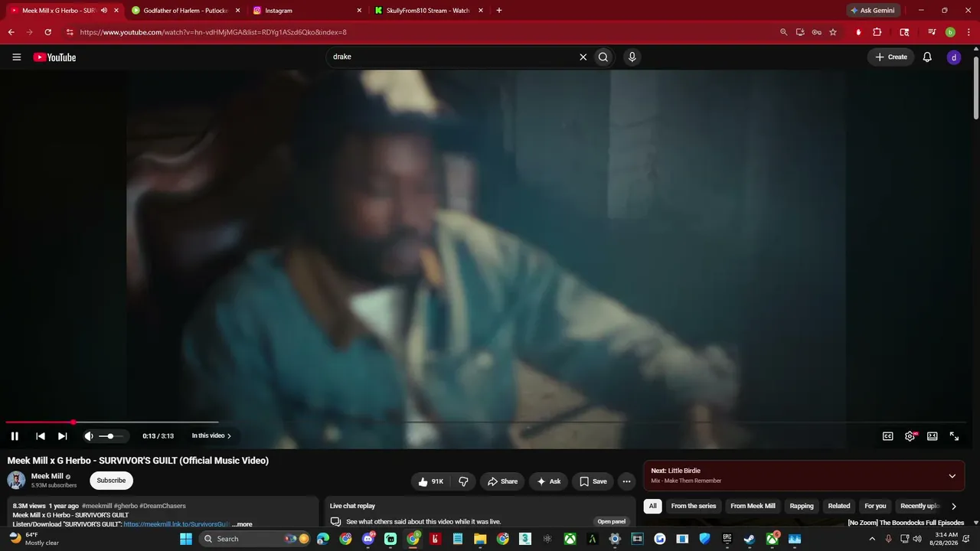Launch Steam from the taskbar
This screenshot has height=551, width=980.
750,539
